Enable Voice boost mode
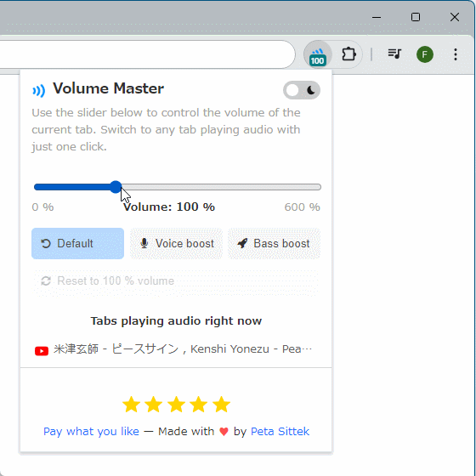The image size is (476, 476). [176, 243]
